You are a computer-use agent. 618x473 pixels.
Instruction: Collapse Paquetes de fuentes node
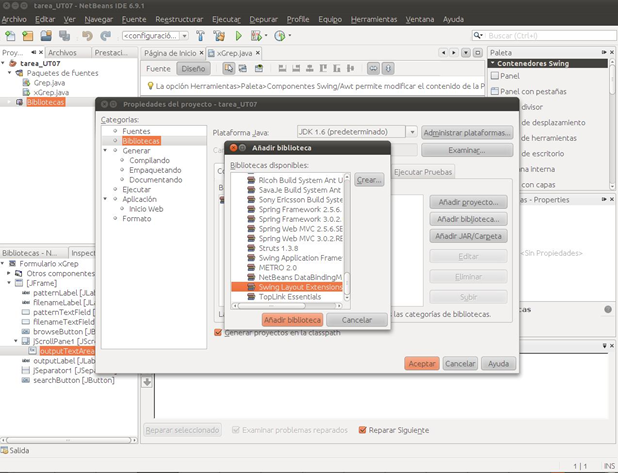10,73
